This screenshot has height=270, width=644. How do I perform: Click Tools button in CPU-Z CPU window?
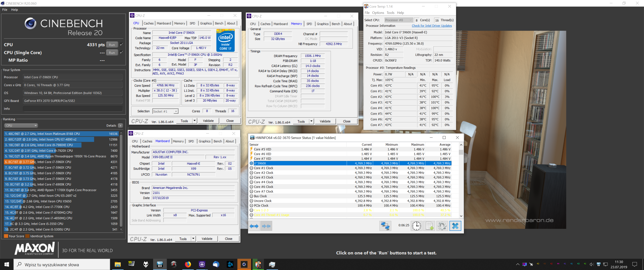(184, 121)
